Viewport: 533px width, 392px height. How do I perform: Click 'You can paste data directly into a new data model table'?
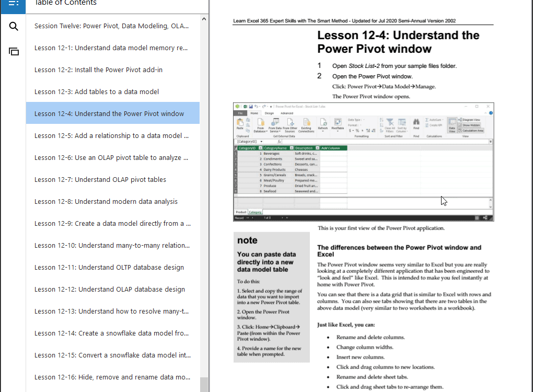[266, 262]
